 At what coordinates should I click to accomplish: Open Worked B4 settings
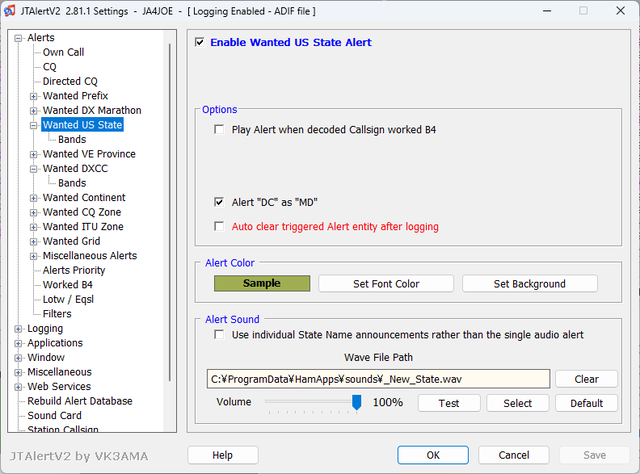click(x=68, y=285)
